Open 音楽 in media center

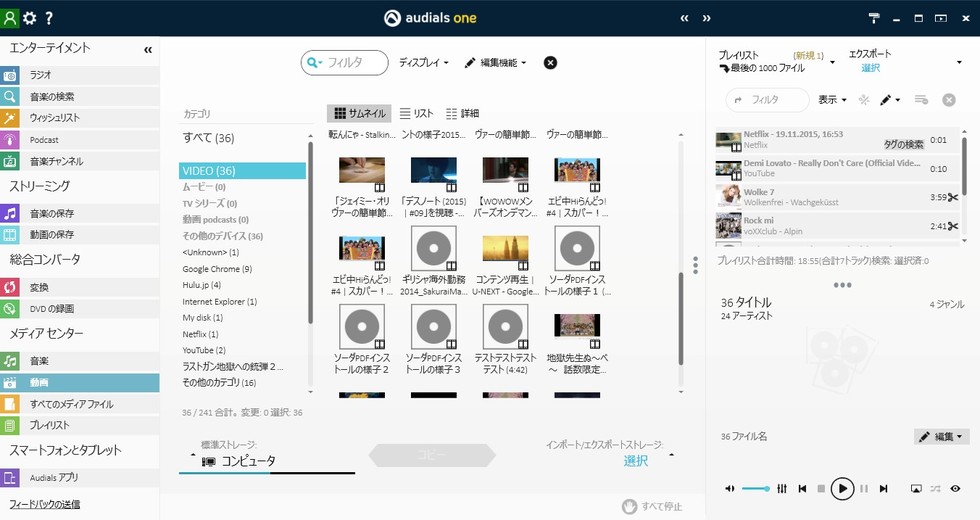click(79, 361)
